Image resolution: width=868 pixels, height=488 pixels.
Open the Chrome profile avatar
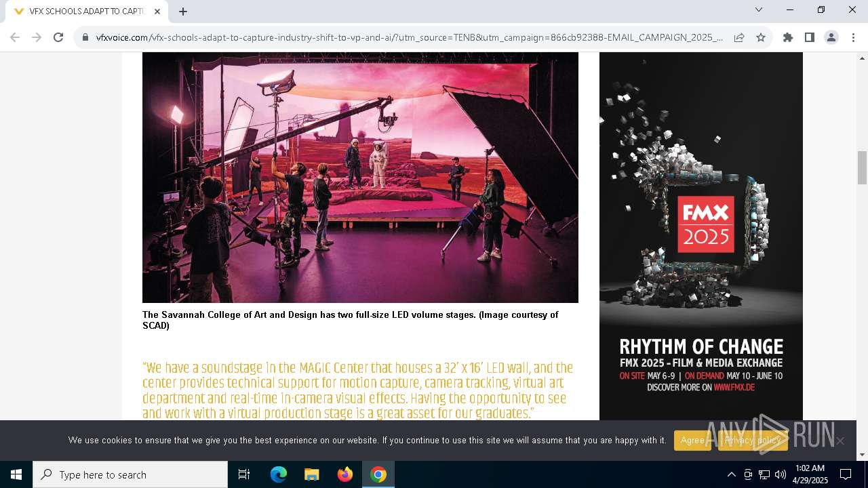point(831,37)
